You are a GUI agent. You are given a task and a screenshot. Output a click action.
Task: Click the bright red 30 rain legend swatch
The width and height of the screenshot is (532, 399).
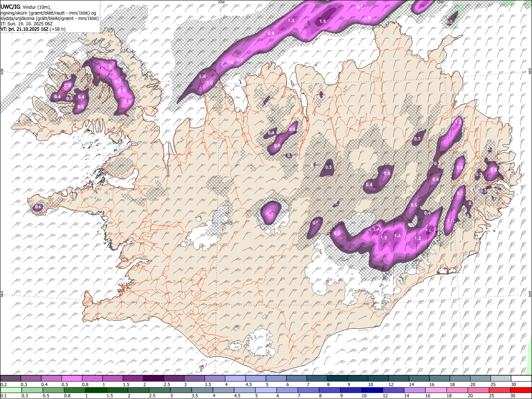tap(521, 390)
